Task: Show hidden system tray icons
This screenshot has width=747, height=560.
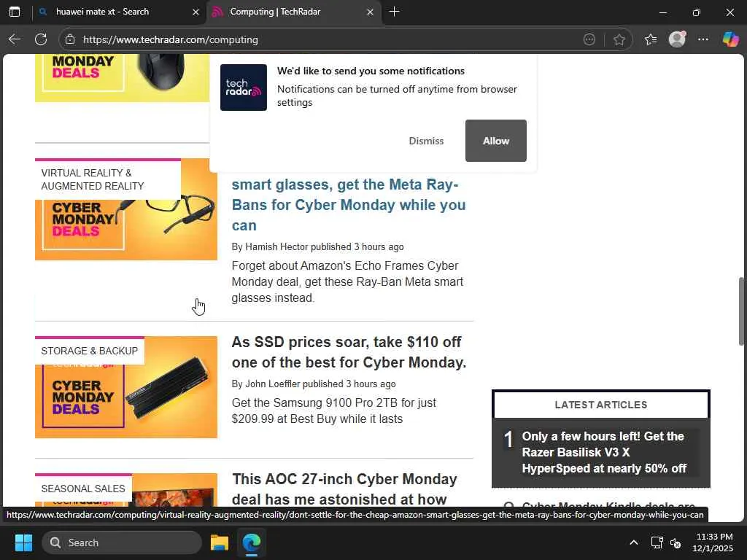Action: [634, 542]
